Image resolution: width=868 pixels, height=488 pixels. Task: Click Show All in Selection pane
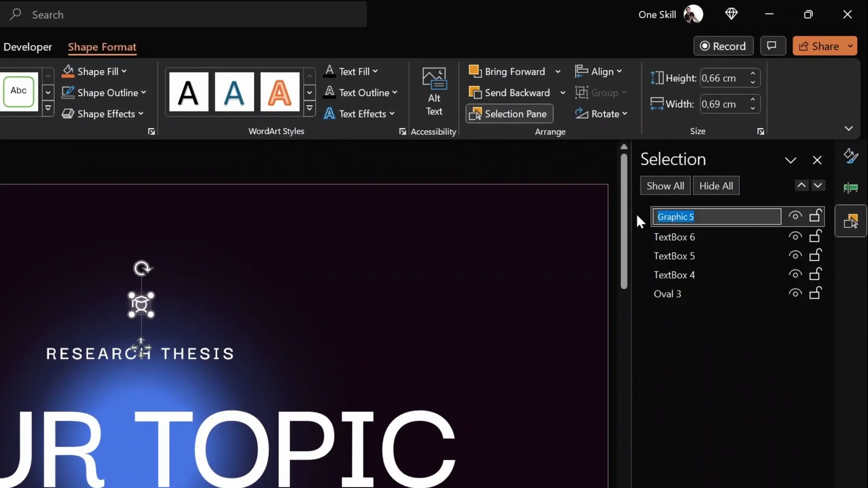665,186
